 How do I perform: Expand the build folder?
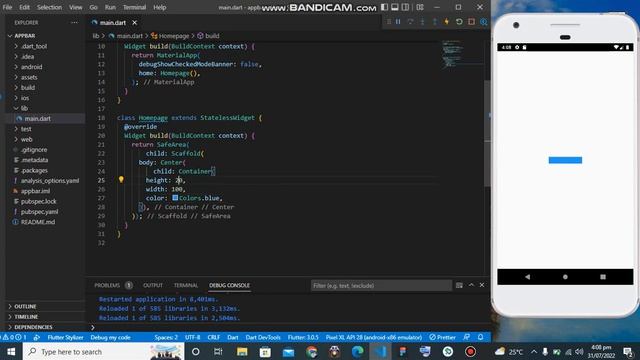(x=28, y=88)
